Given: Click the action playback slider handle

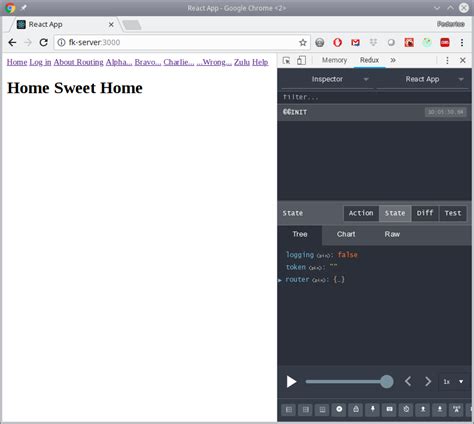Looking at the screenshot, I should click(x=386, y=382).
